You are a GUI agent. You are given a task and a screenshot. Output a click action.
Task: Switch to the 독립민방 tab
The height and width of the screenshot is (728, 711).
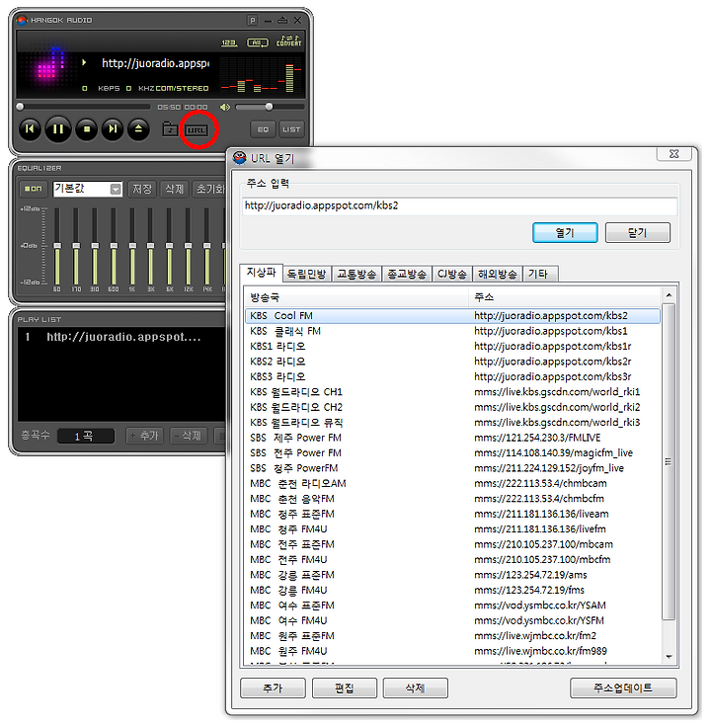pyautogui.click(x=307, y=274)
